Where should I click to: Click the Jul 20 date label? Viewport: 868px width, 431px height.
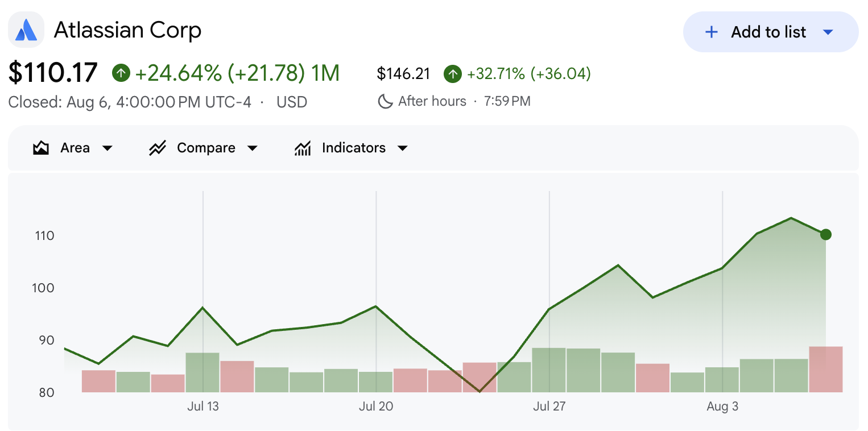click(x=376, y=407)
